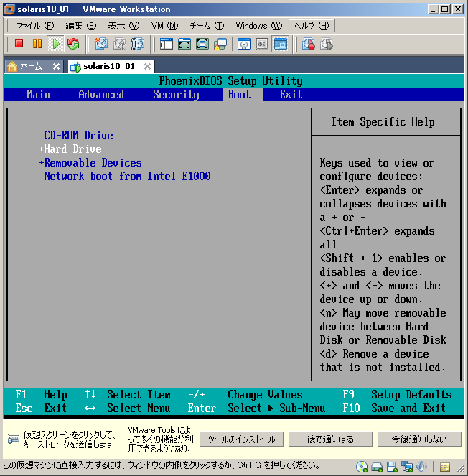468x476 pixels.
Task: Take a snapshot with the clock-star icon
Action: point(101,44)
